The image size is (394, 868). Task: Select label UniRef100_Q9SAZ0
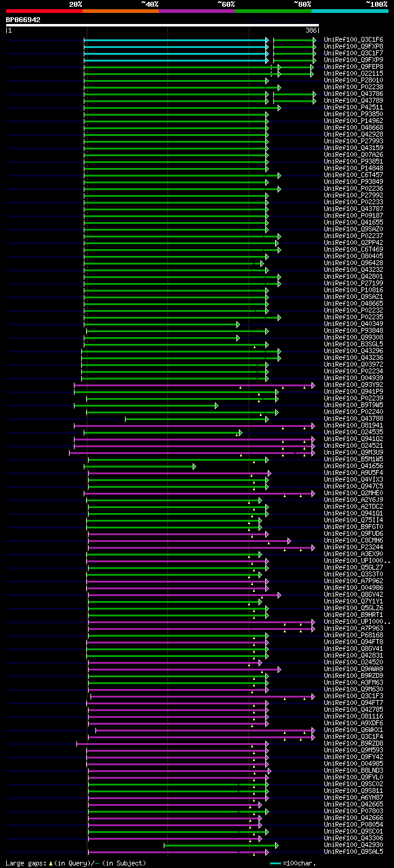coord(353,229)
